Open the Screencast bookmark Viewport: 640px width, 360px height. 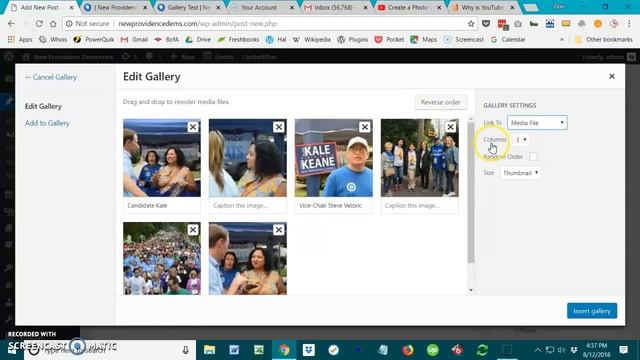point(463,40)
